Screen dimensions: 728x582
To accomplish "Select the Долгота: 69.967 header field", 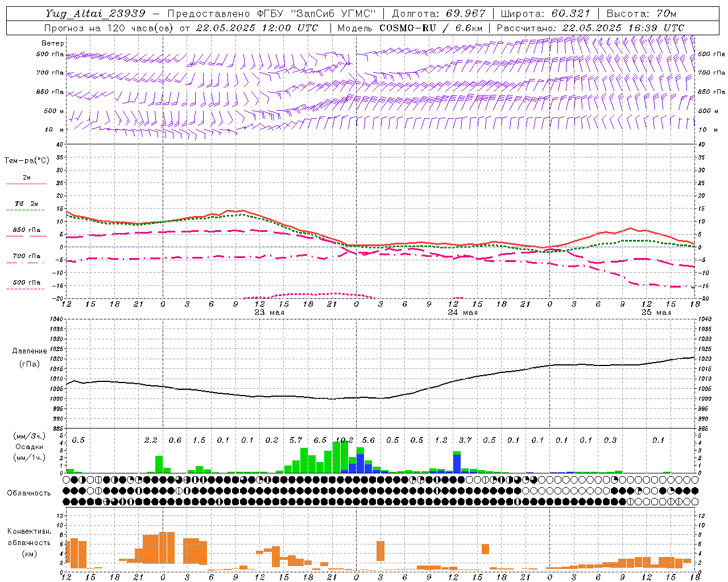I will point(439,13).
